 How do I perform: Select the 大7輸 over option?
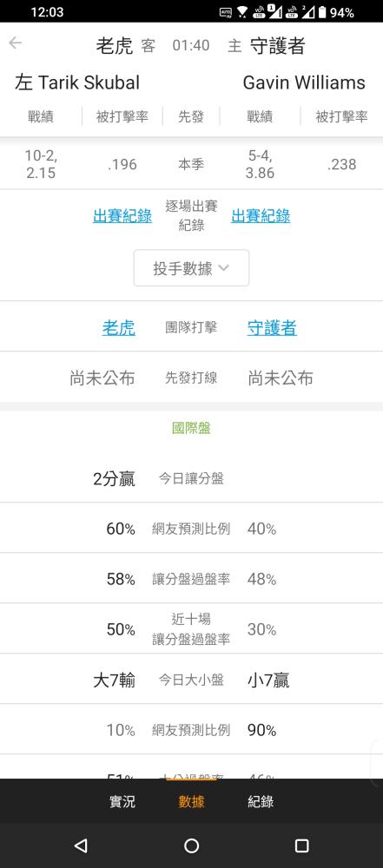114,680
